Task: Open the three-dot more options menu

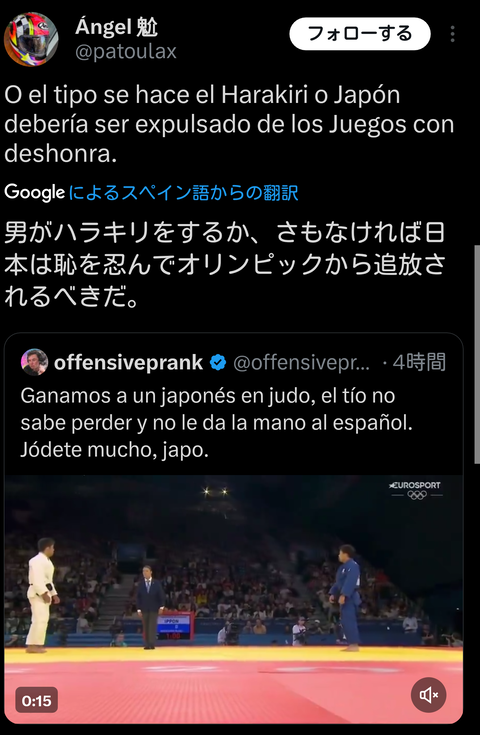Action: click(x=452, y=34)
